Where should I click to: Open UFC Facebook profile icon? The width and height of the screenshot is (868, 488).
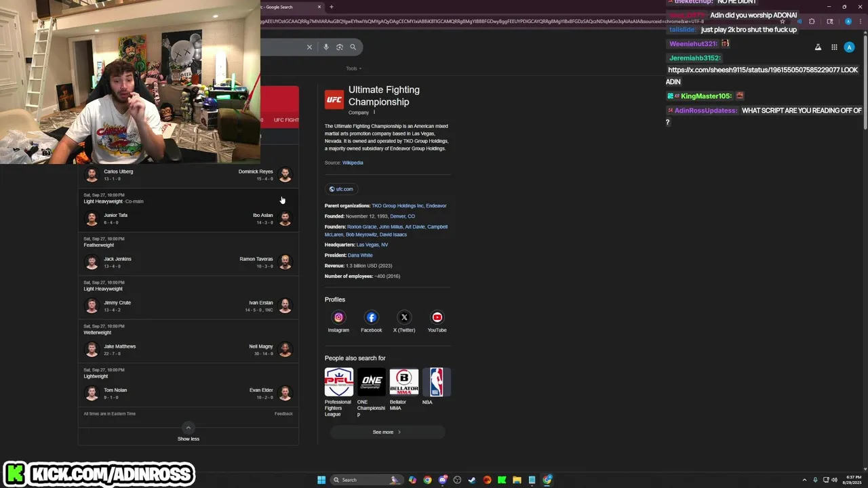(371, 317)
